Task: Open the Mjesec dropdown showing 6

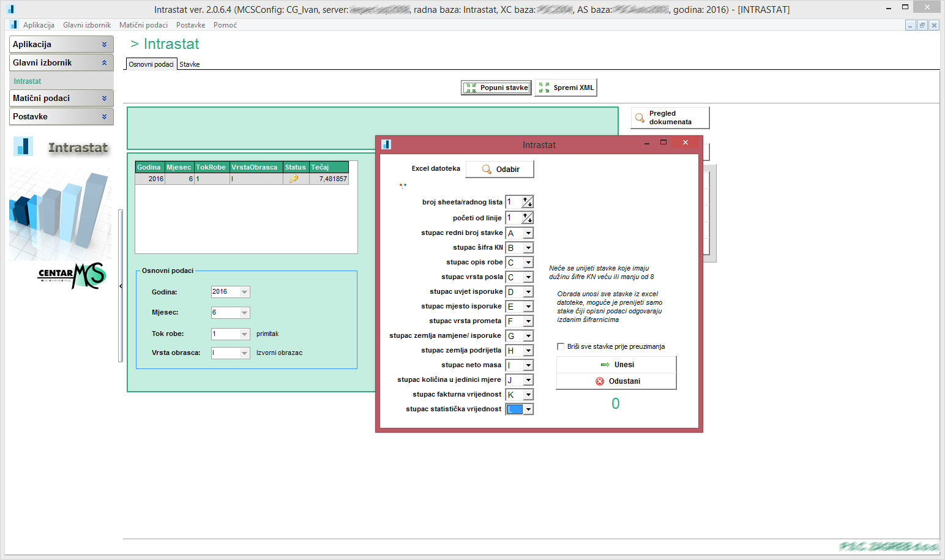Action: [x=244, y=313]
